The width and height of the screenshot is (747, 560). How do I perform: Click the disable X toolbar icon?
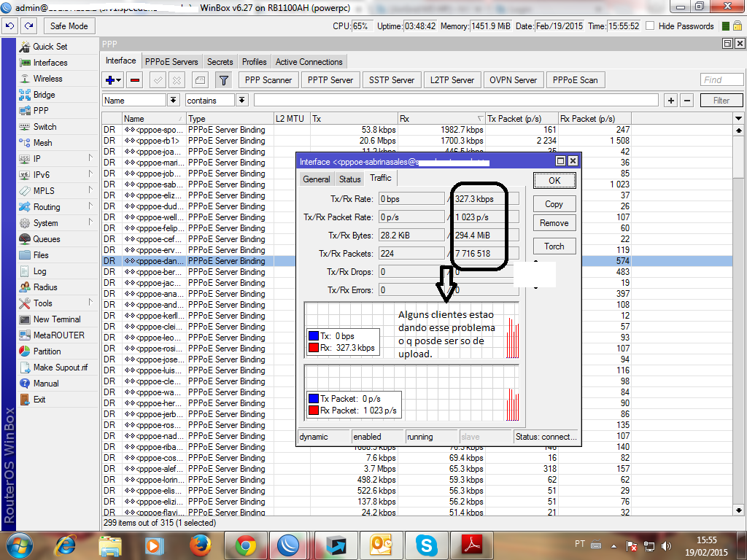[177, 80]
